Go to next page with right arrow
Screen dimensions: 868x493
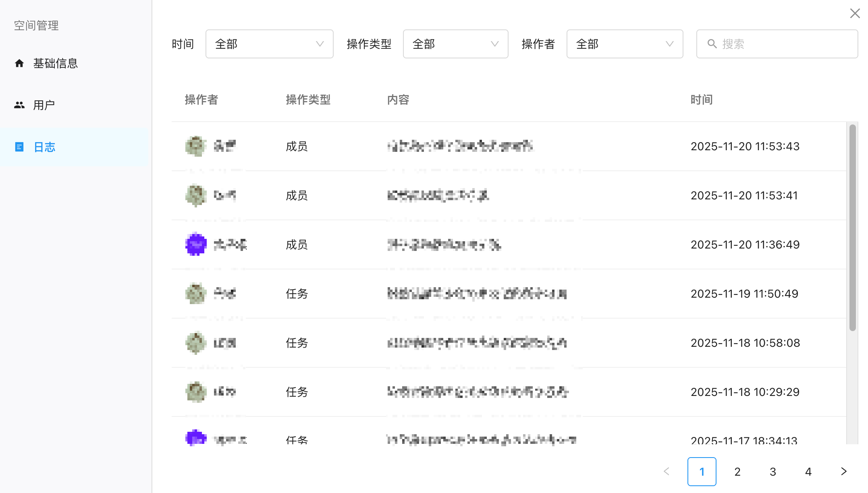coord(843,471)
